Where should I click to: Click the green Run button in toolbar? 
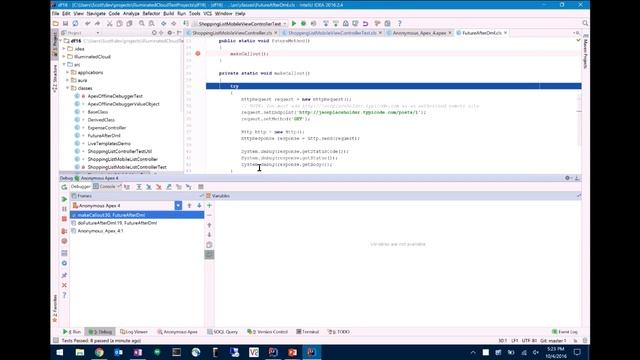(293, 24)
